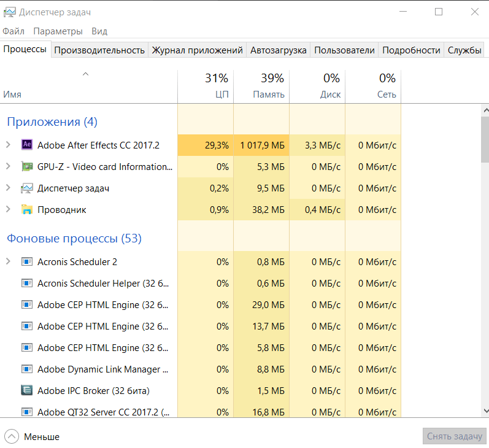Click the GPU-Z video card icon
This screenshot has width=489, height=448.
(27, 166)
